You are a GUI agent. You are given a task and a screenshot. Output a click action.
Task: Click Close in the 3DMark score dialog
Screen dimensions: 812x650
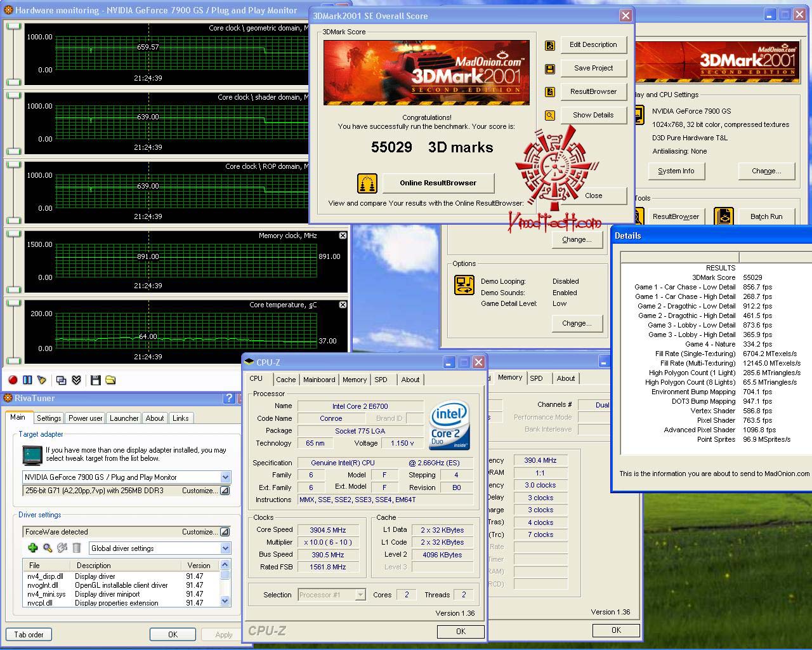tap(593, 196)
